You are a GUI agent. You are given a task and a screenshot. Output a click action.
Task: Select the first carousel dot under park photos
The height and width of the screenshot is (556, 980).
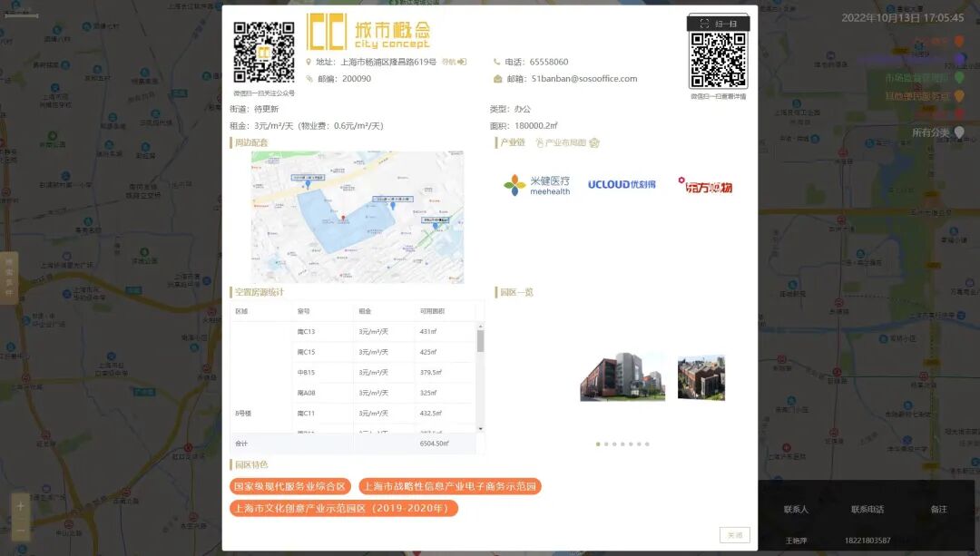click(598, 444)
